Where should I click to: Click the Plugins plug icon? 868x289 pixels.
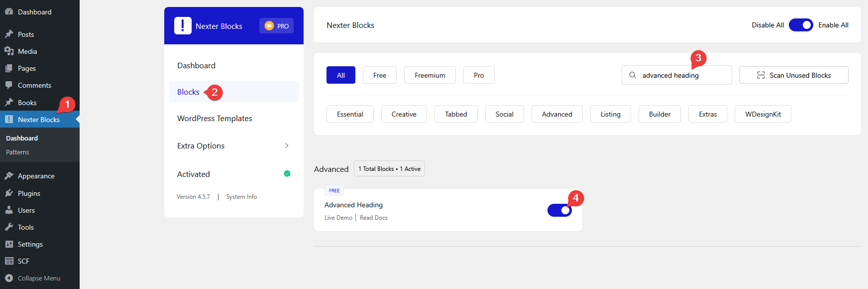[9, 193]
